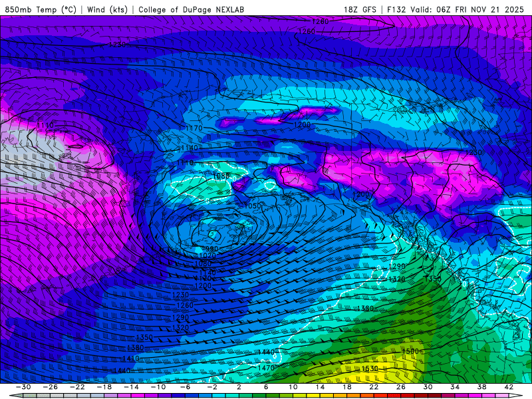Select the '18Z GFS' model run label

click(360, 9)
